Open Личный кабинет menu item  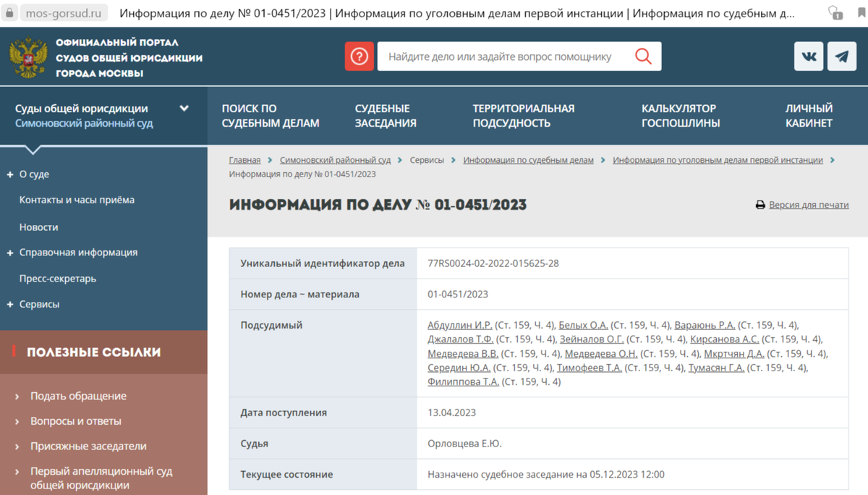(x=809, y=116)
